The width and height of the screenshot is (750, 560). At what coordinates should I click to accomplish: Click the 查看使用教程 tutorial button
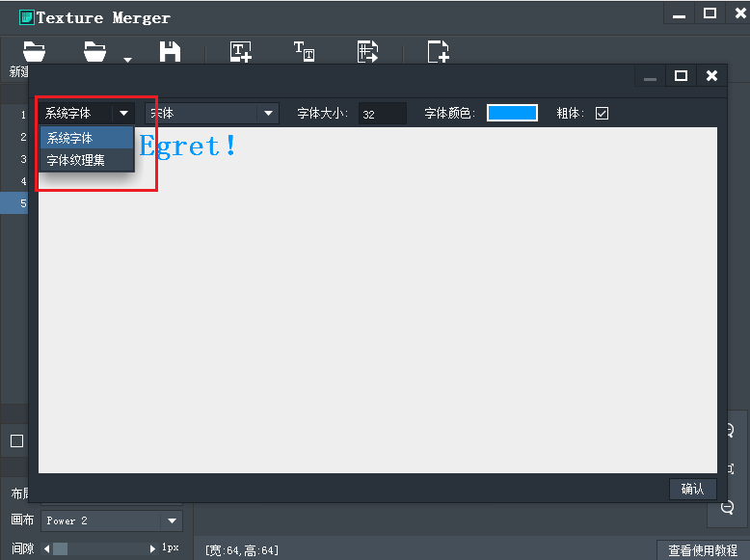coord(703,550)
